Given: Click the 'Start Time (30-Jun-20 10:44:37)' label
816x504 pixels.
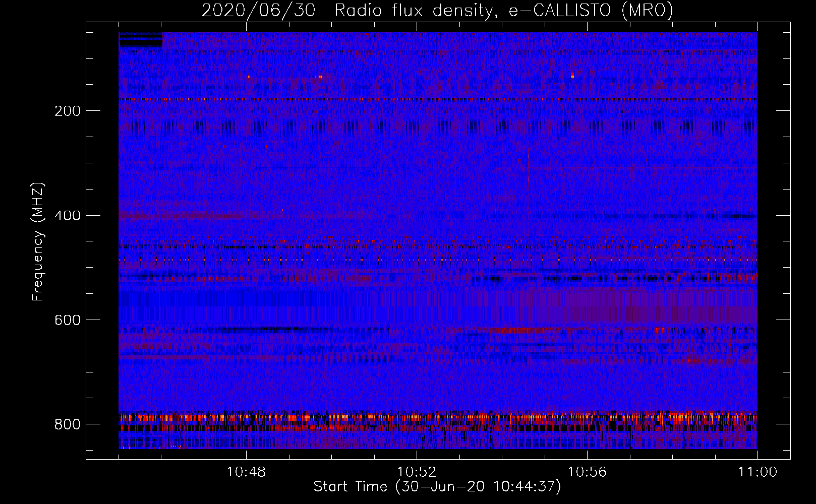Looking at the screenshot, I should 437,487.
